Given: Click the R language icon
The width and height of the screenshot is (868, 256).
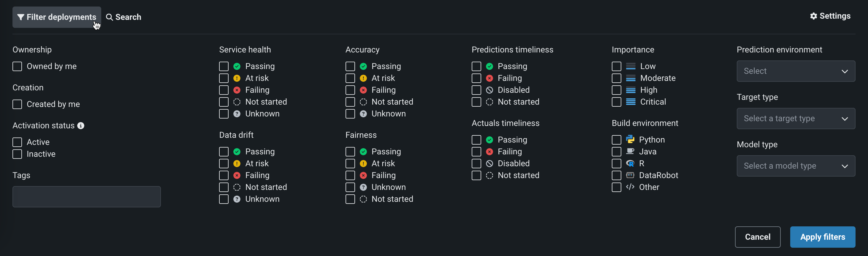Looking at the screenshot, I should click(630, 163).
